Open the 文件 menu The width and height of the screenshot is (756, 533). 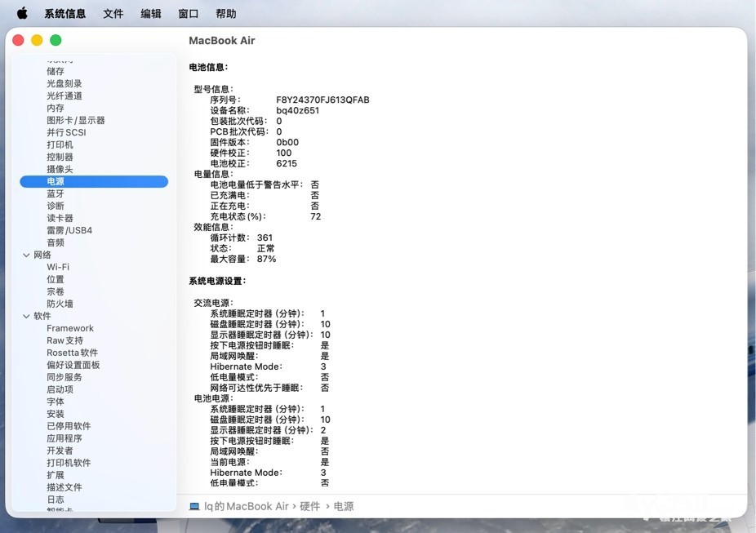[113, 14]
